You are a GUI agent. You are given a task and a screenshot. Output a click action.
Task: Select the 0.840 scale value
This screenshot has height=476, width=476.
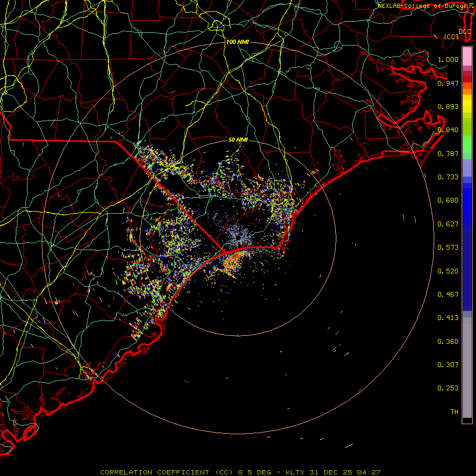point(448,130)
